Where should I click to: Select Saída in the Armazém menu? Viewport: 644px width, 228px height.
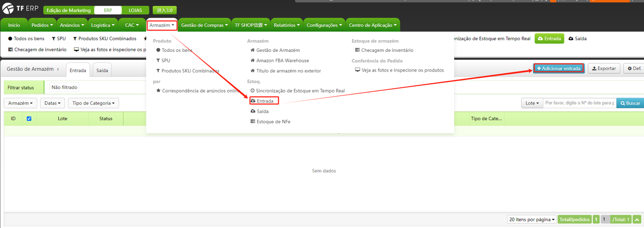tap(259, 111)
